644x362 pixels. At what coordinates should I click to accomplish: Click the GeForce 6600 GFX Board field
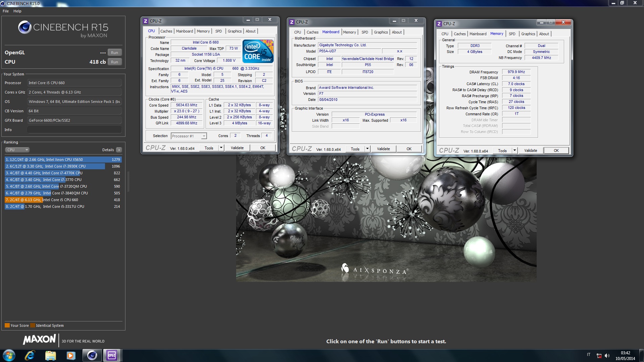74,120
